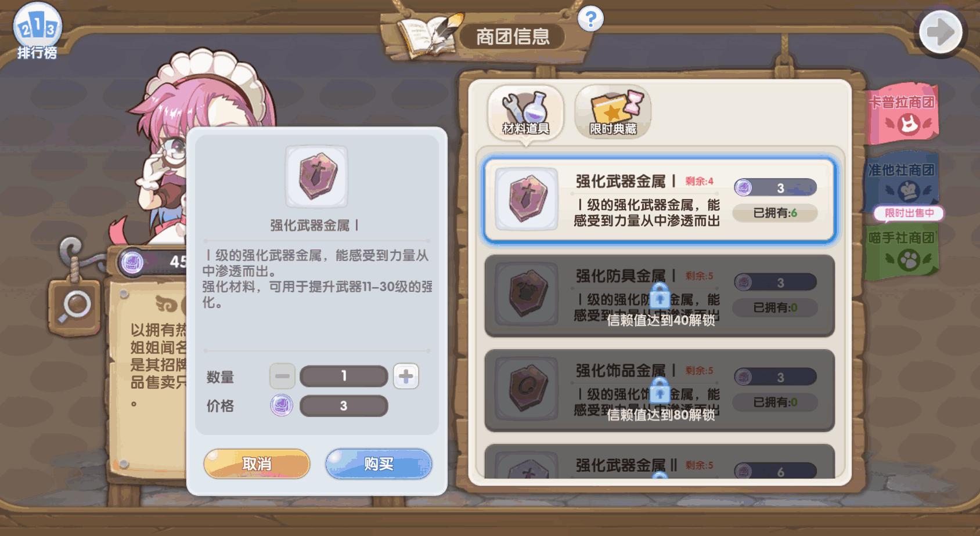The height and width of the screenshot is (536, 980).
Task: Click the arrow exit button
Action: pyautogui.click(x=941, y=32)
